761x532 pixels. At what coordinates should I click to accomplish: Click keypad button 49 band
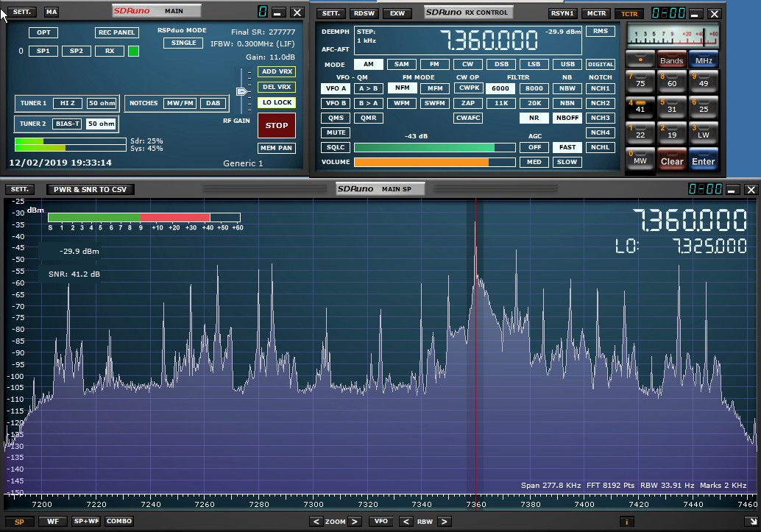[x=704, y=81]
